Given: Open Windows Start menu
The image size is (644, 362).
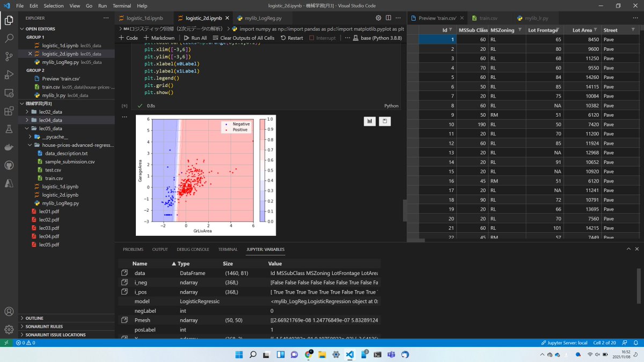Looking at the screenshot, I should coord(238,354).
